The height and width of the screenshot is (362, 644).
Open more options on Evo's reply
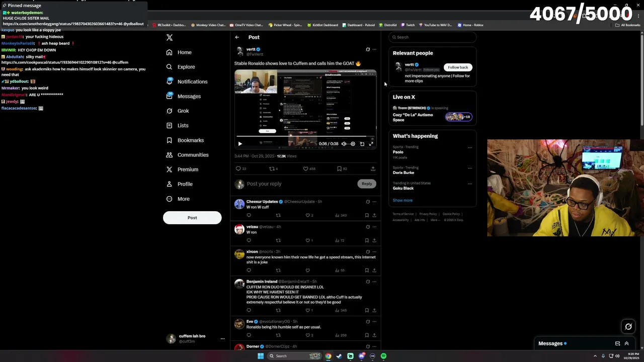(x=374, y=322)
